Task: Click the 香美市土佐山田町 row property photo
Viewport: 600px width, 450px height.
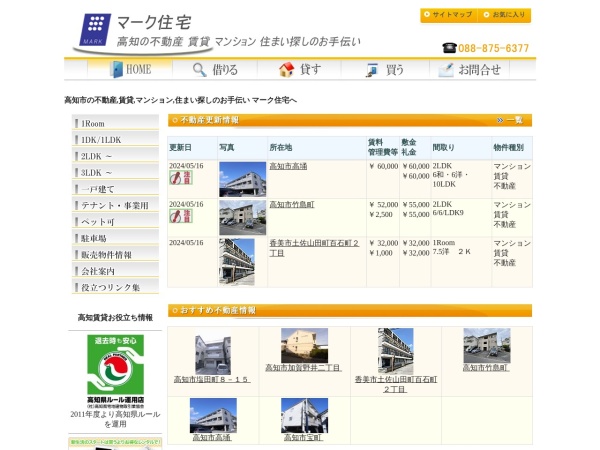Action: pyautogui.click(x=237, y=262)
